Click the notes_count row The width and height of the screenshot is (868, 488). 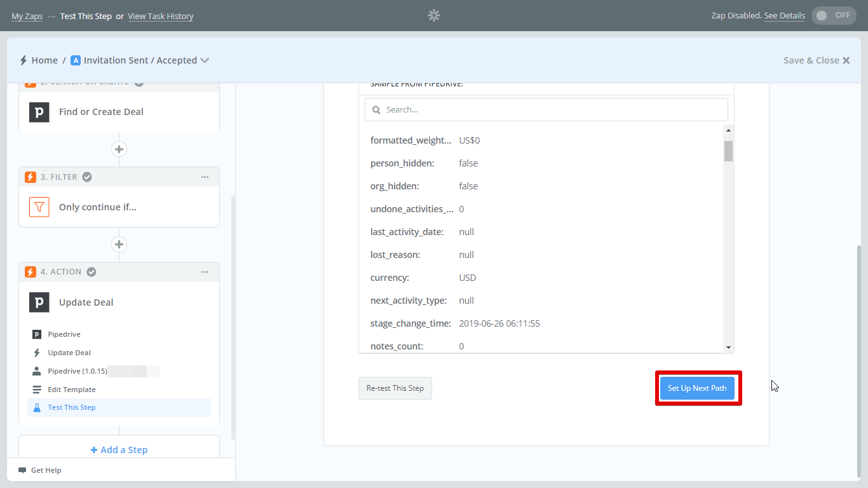point(541,346)
